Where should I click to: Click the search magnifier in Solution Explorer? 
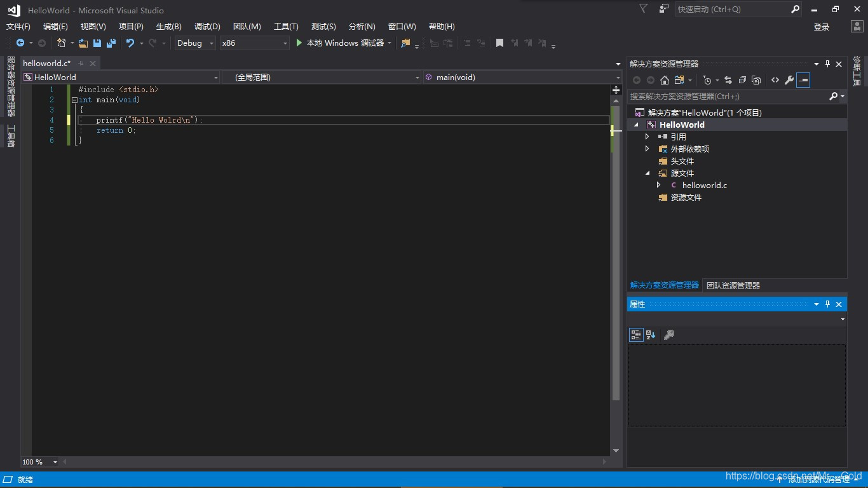click(834, 97)
